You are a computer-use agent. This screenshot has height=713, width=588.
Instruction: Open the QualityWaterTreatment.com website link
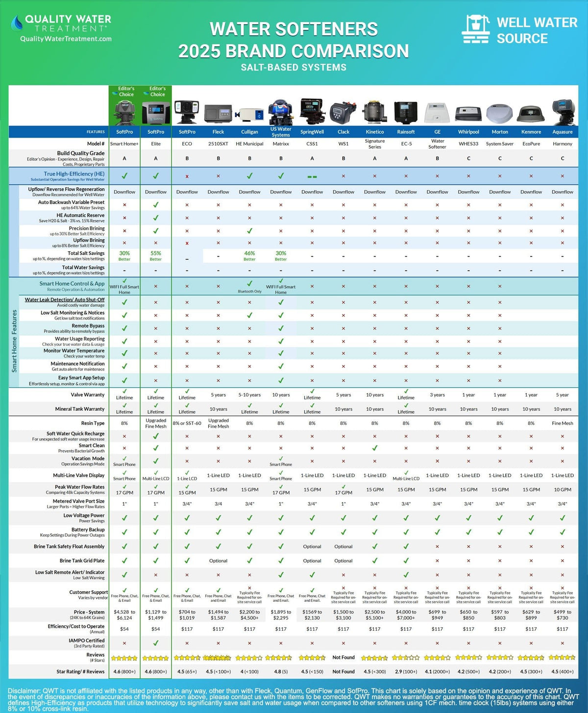(x=66, y=39)
